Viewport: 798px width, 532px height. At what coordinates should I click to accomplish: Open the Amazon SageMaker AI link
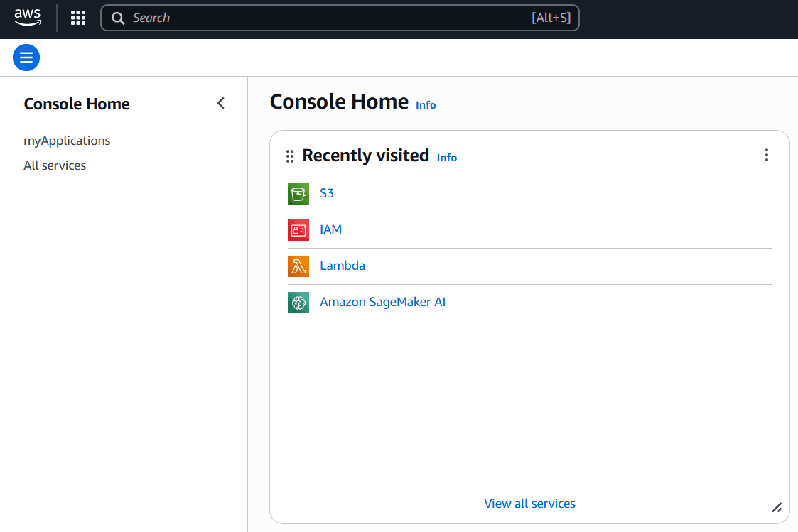[382, 302]
